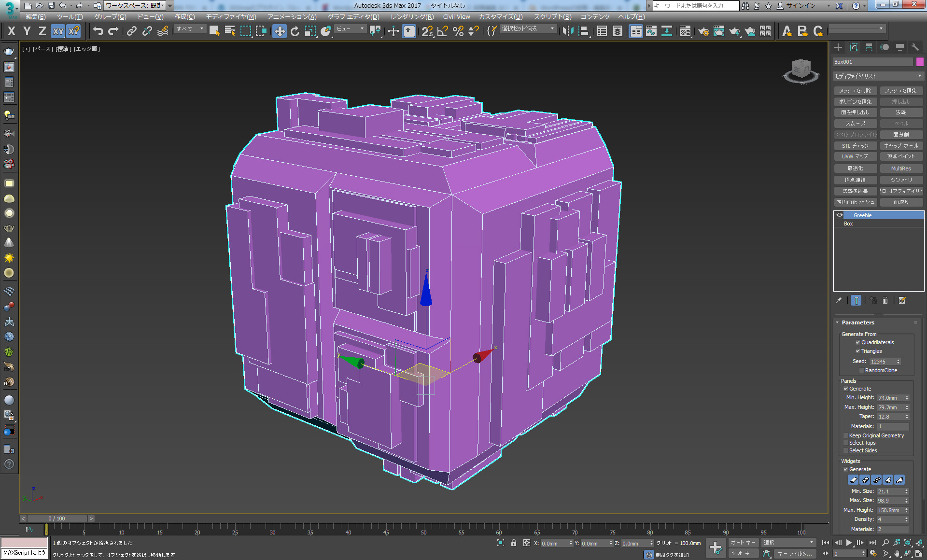This screenshot has width=927, height=560.
Task: Toggle the Angle Snap icon
Action: coord(442,31)
